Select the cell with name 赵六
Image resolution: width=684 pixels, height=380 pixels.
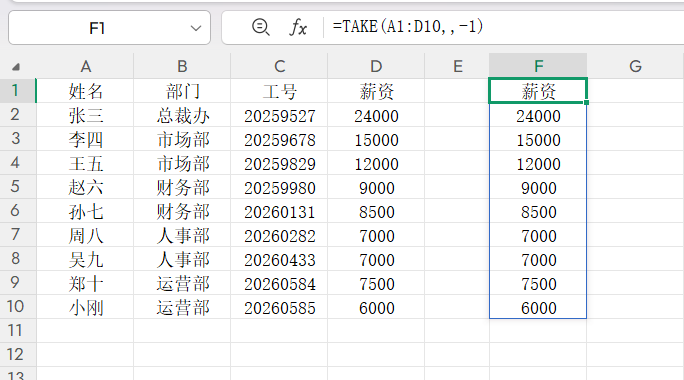(86, 188)
